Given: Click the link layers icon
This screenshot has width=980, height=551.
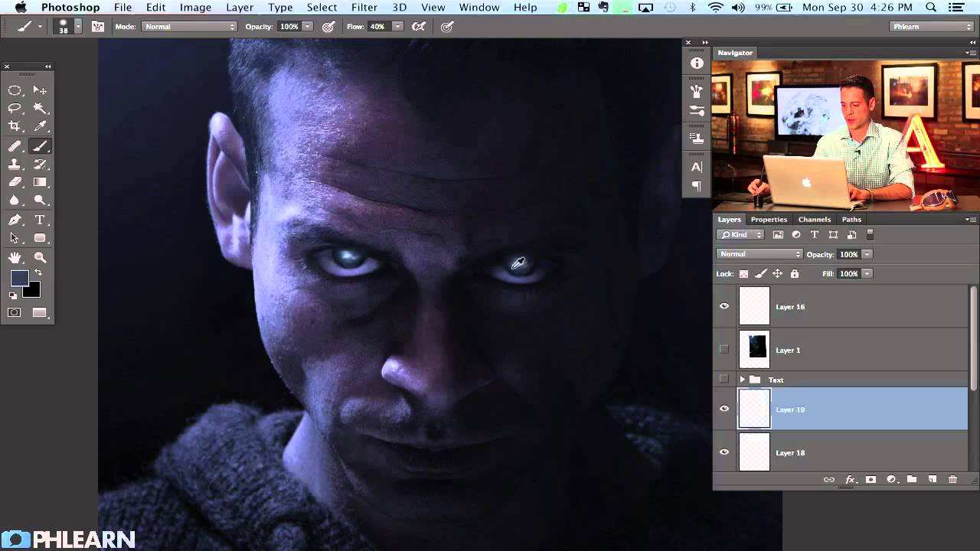Looking at the screenshot, I should (x=828, y=480).
